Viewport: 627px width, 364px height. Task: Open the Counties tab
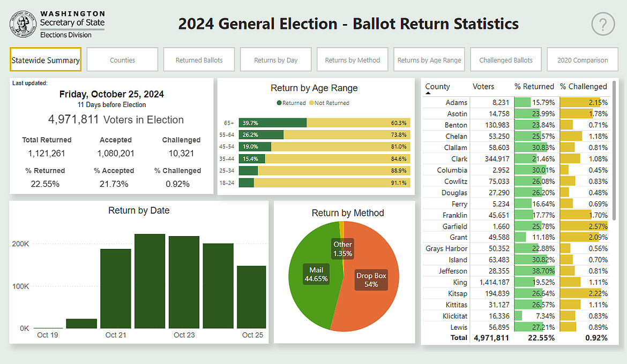point(122,59)
